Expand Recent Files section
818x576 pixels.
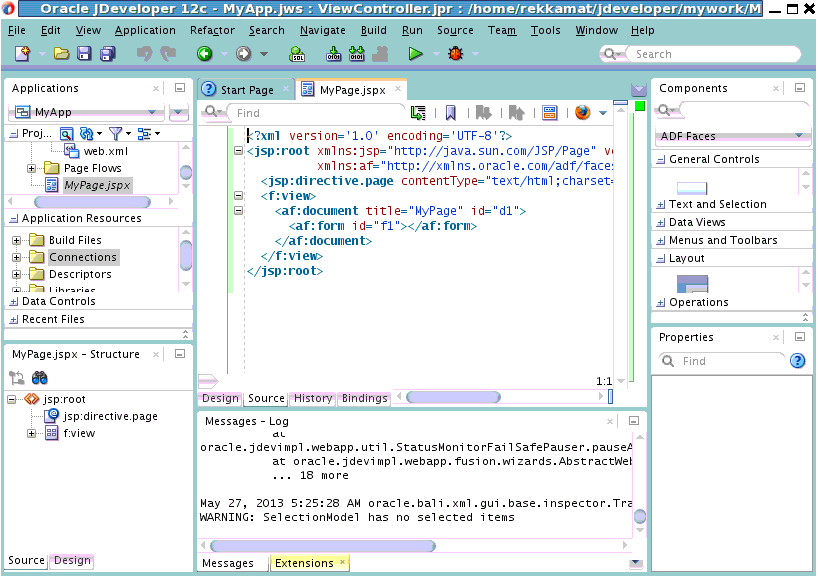14,319
